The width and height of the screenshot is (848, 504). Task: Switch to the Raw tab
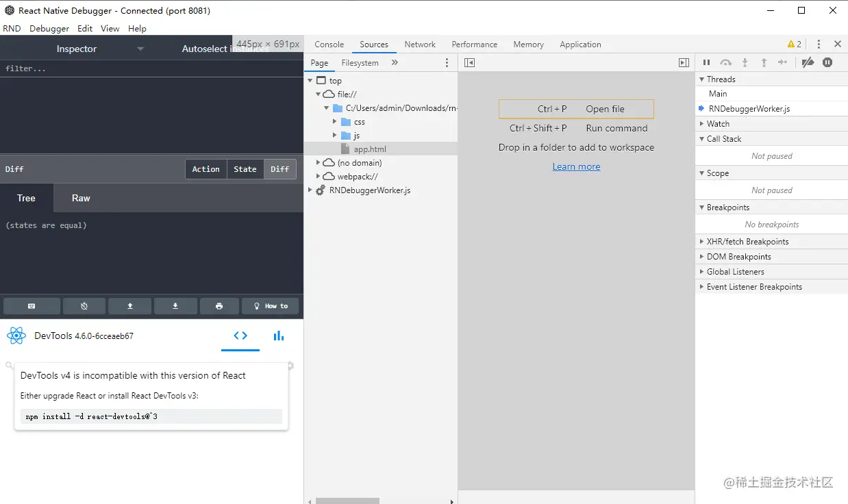(81, 198)
